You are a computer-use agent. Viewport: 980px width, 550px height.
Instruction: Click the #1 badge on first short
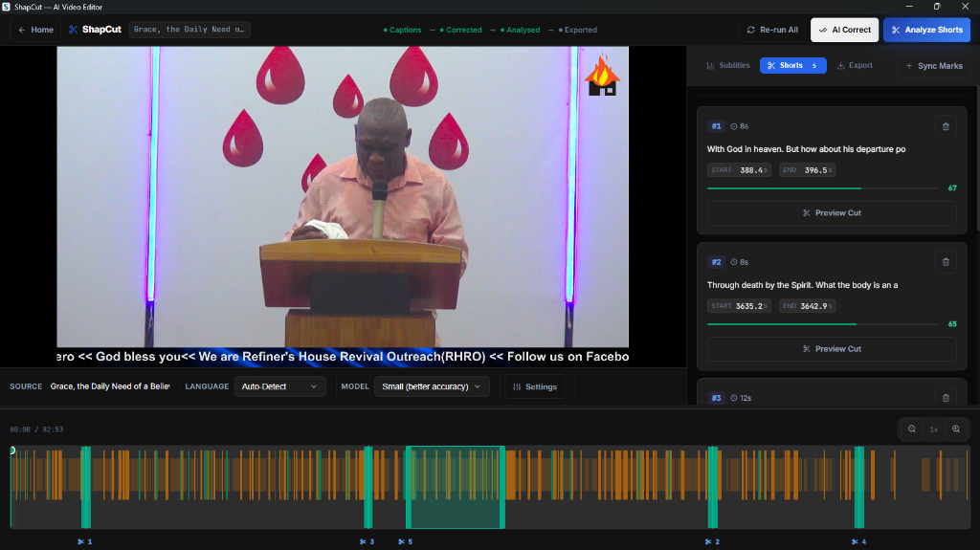[716, 126]
